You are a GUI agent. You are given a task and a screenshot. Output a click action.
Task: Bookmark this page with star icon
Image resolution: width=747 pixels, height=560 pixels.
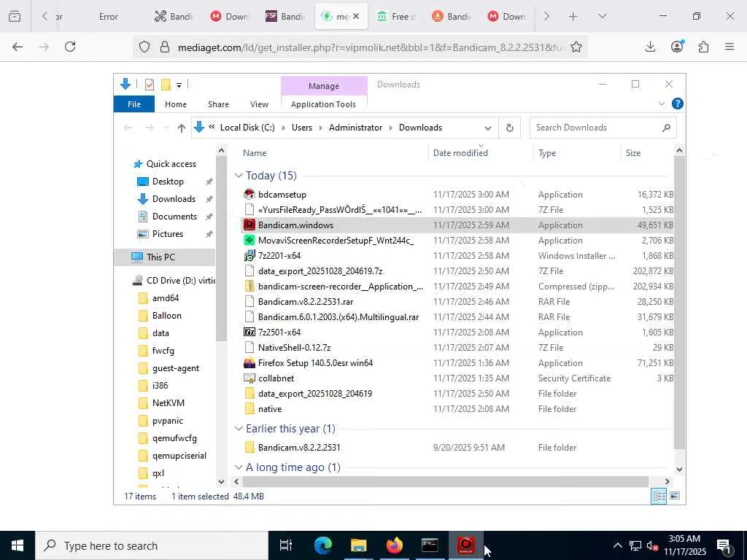pos(576,47)
